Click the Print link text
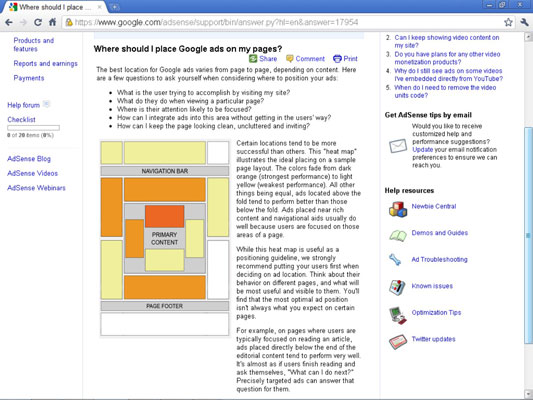Viewport: 533px width, 400px height. 350,59
